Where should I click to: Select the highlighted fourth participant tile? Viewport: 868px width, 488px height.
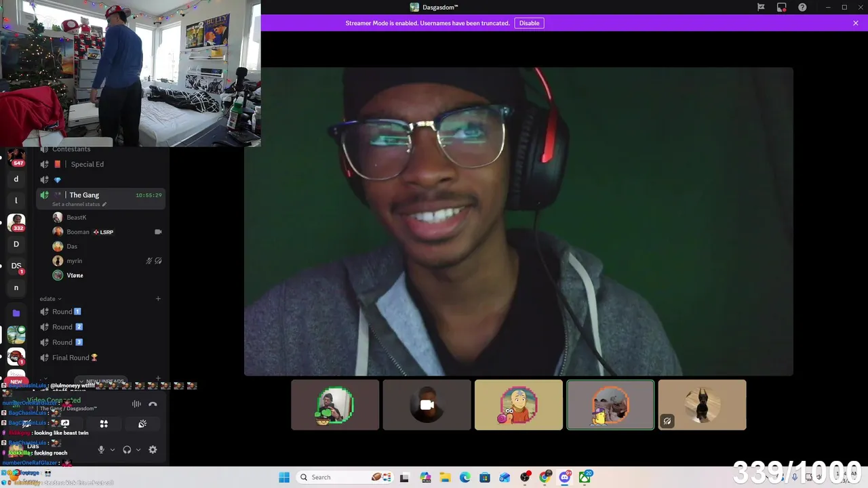tap(610, 405)
